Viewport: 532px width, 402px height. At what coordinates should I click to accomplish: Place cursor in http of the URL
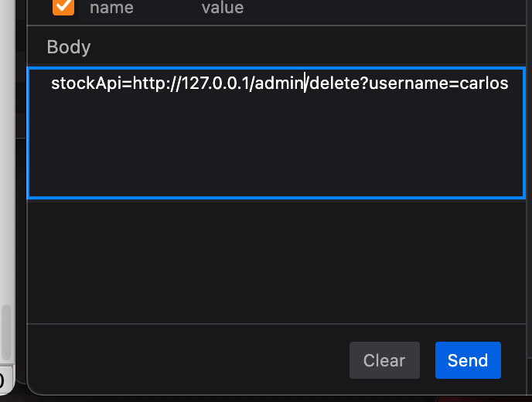[x=148, y=83]
